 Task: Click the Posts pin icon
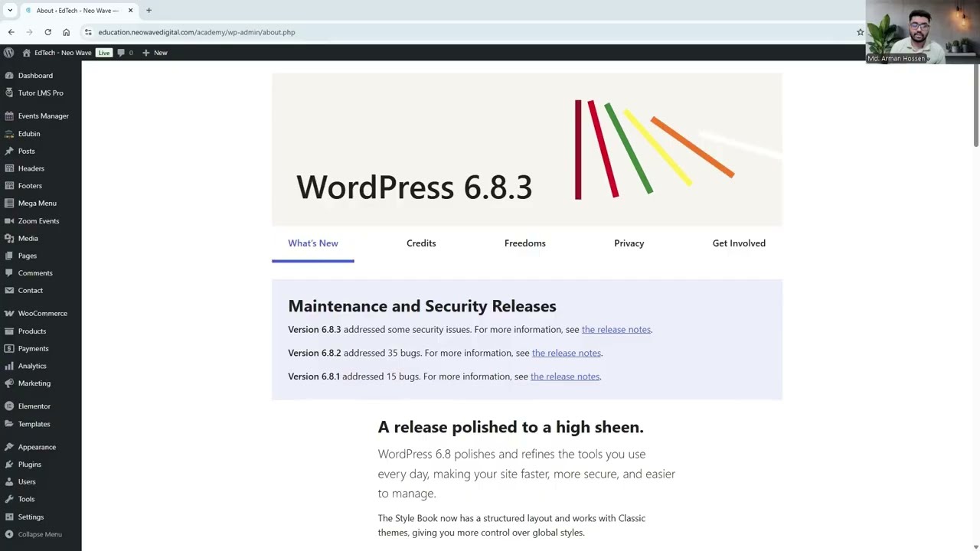[9, 152]
